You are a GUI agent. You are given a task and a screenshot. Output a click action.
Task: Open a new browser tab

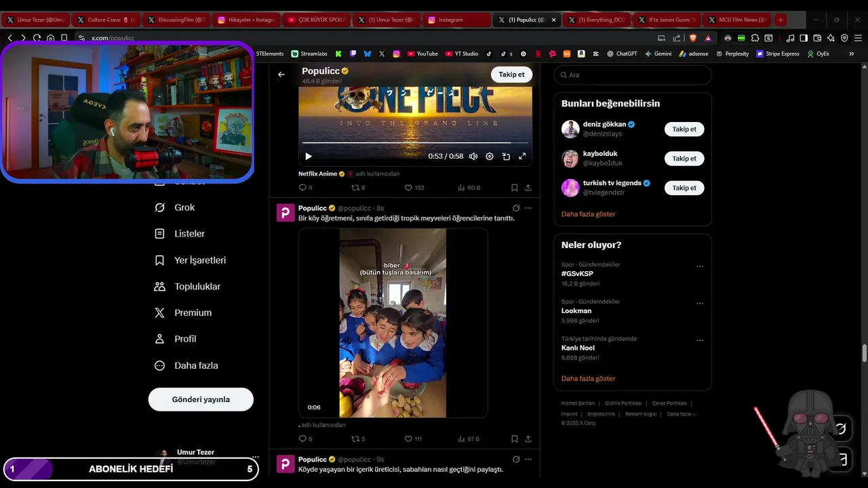click(x=781, y=20)
